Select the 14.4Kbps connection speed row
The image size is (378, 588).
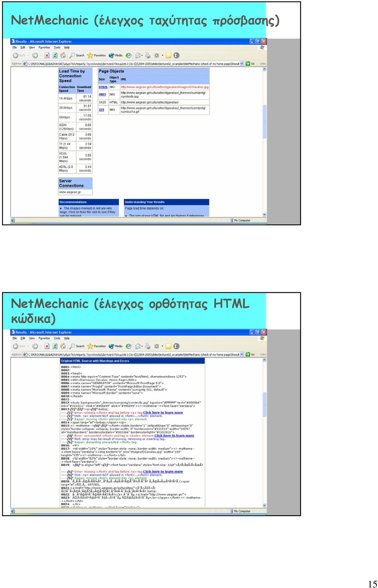pyautogui.click(x=75, y=98)
